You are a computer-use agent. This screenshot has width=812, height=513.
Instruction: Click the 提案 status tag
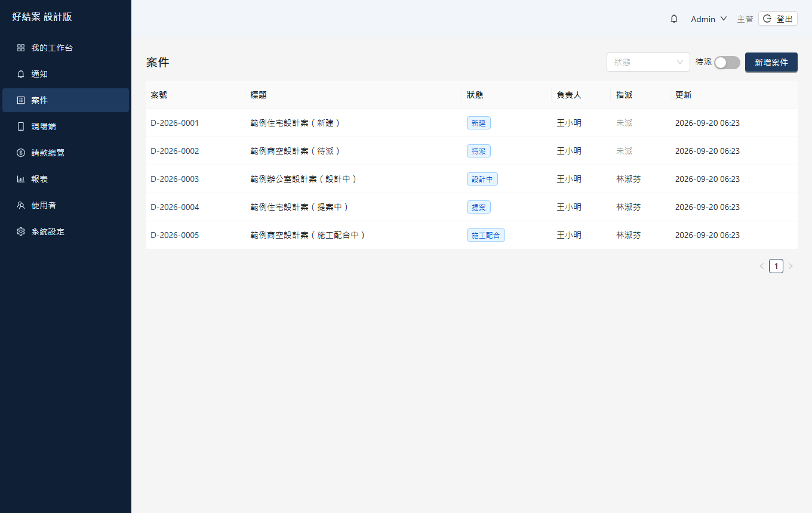pyautogui.click(x=479, y=207)
